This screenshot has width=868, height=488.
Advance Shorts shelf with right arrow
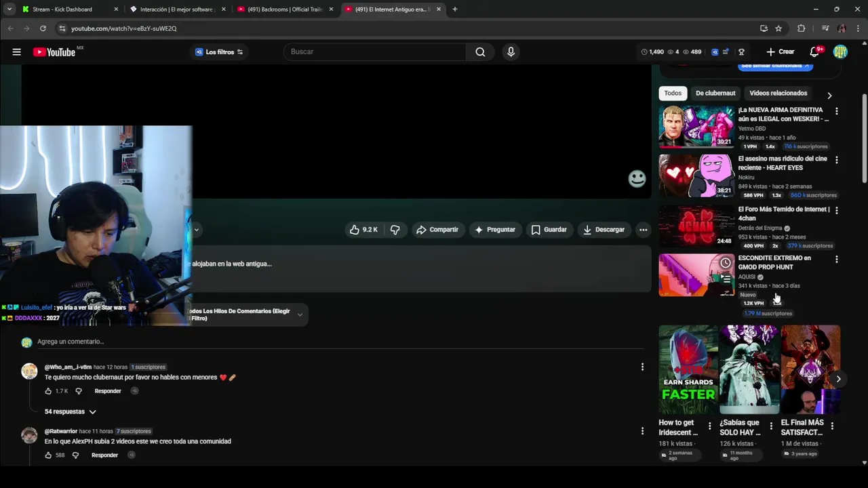838,379
